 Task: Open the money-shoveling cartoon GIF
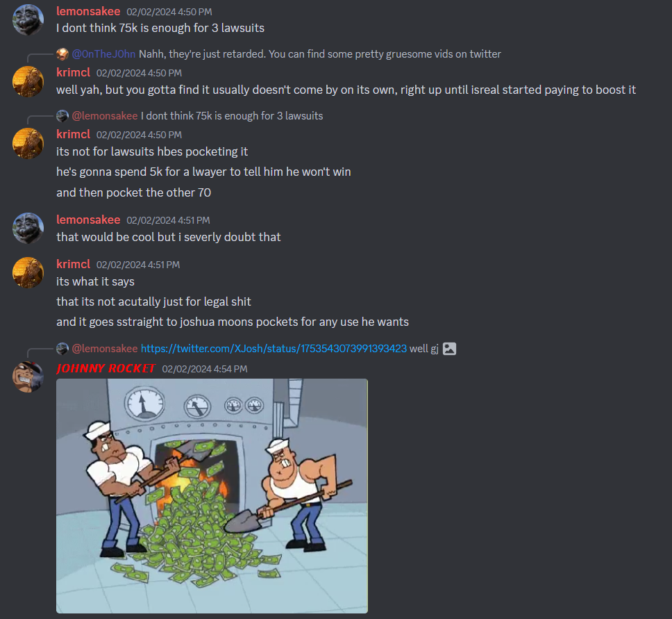click(x=212, y=495)
